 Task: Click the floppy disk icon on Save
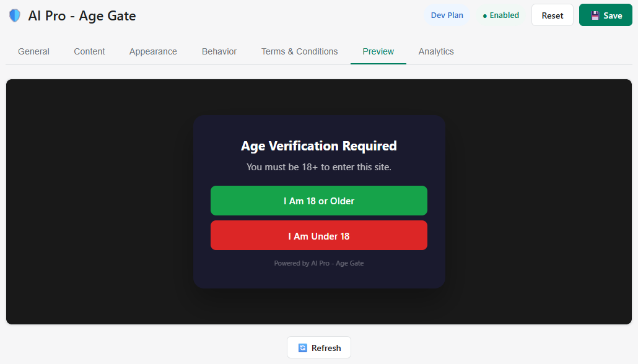595,15
